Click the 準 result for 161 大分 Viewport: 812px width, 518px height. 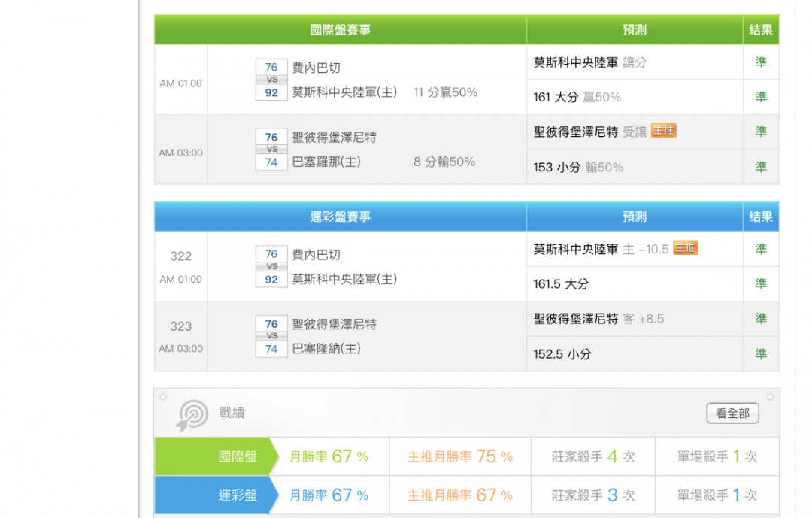pos(761,97)
